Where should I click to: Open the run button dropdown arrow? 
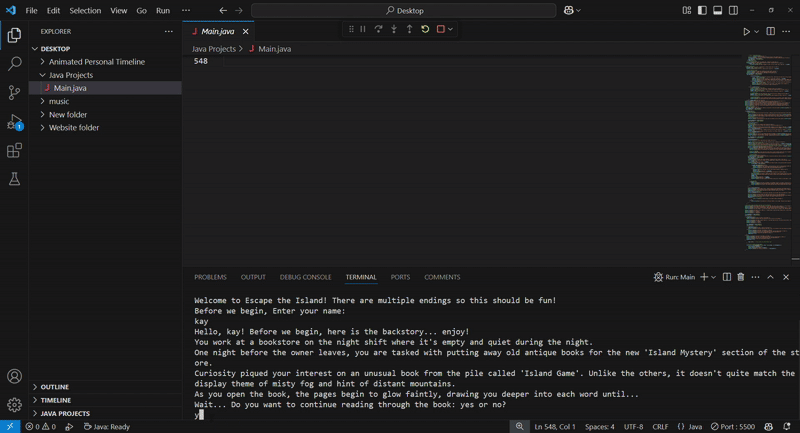point(757,32)
